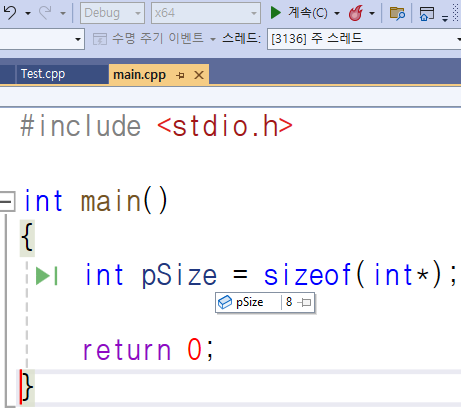Click the 수명 주기 이벤트 button
This screenshot has width=461, height=409.
pos(148,39)
